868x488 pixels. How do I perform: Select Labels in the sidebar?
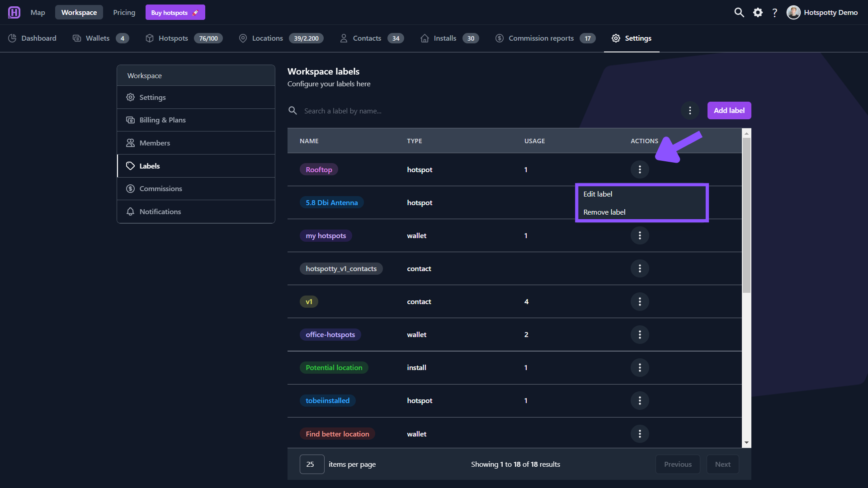click(x=196, y=166)
